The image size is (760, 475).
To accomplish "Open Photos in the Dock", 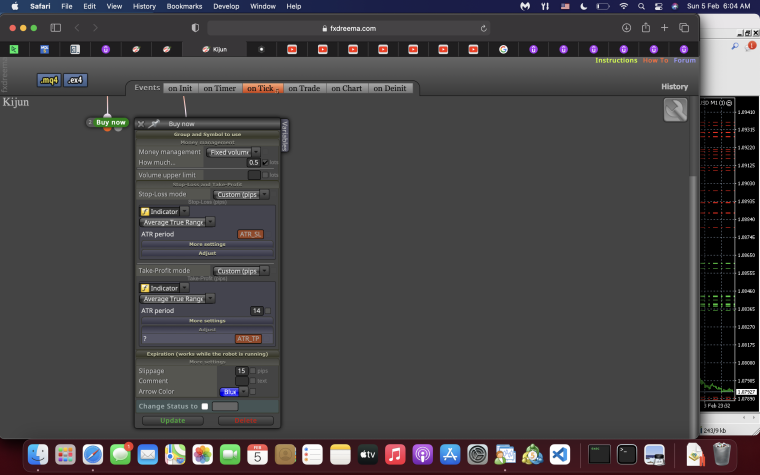I will (x=203, y=455).
